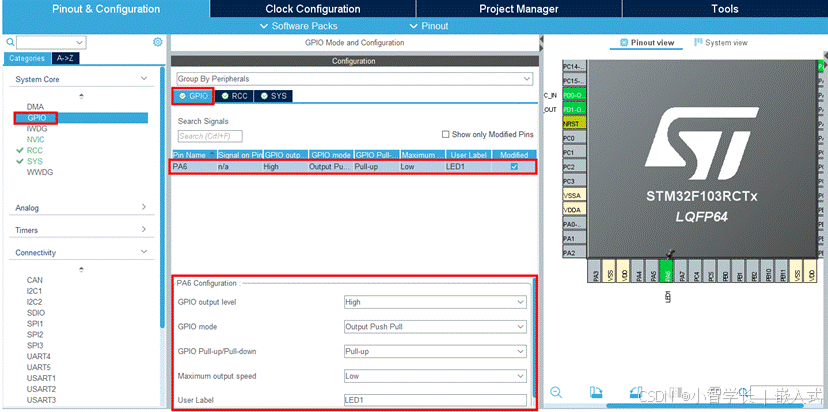
Task: Click the PB10 pin on chip
Action: tap(768, 270)
